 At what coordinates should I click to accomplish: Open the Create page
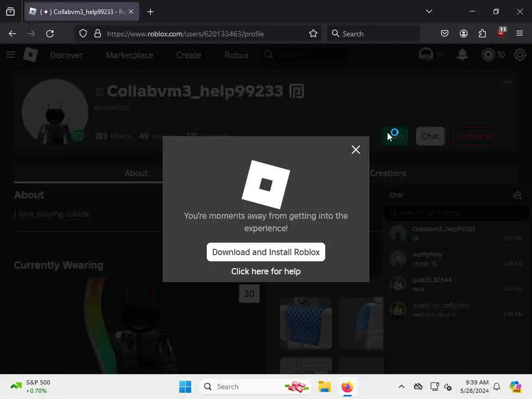[x=189, y=55]
